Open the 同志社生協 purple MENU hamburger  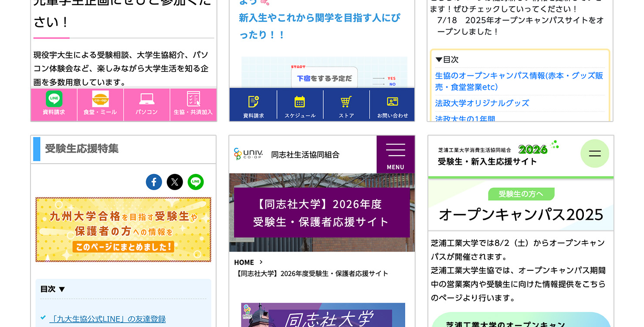point(396,154)
